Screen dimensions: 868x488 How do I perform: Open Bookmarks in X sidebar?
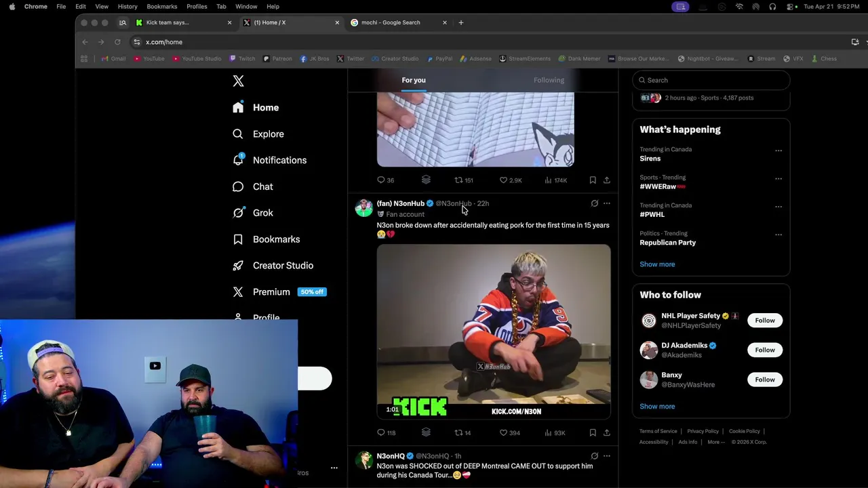click(266, 239)
